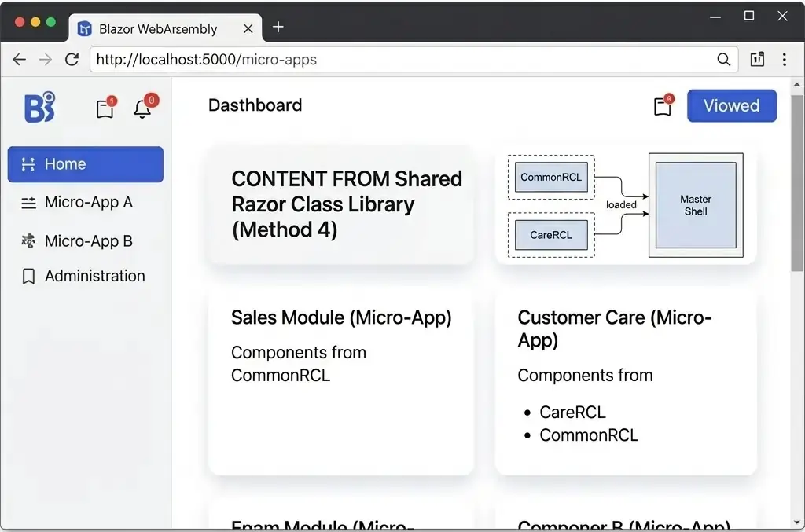This screenshot has height=532, width=805.
Task: Open the browser extension icon beside address bar
Action: coord(757,60)
